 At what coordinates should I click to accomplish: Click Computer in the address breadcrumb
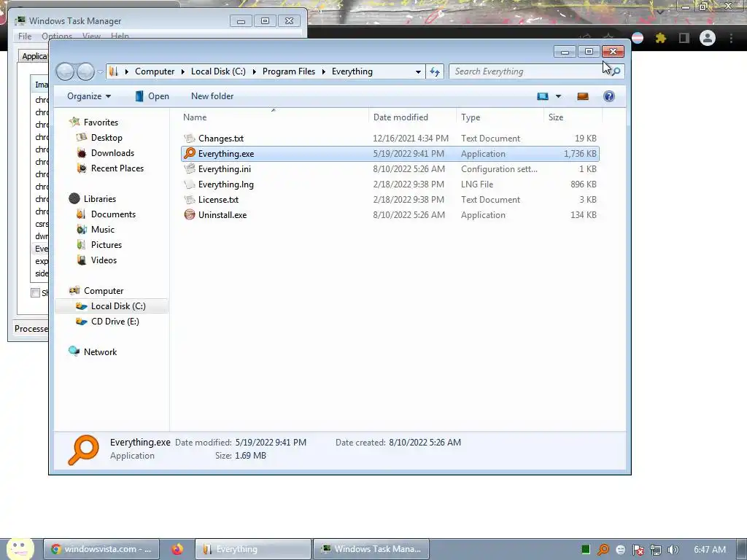(x=155, y=71)
